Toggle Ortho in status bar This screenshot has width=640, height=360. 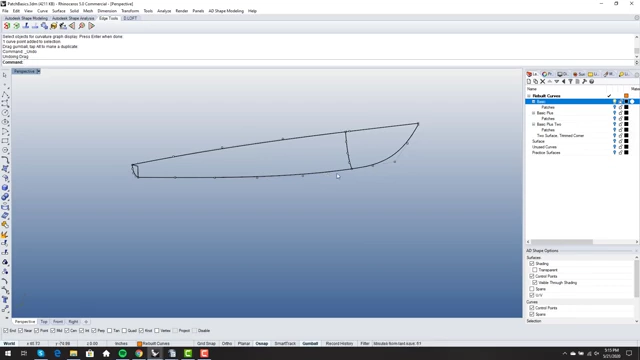click(x=227, y=344)
